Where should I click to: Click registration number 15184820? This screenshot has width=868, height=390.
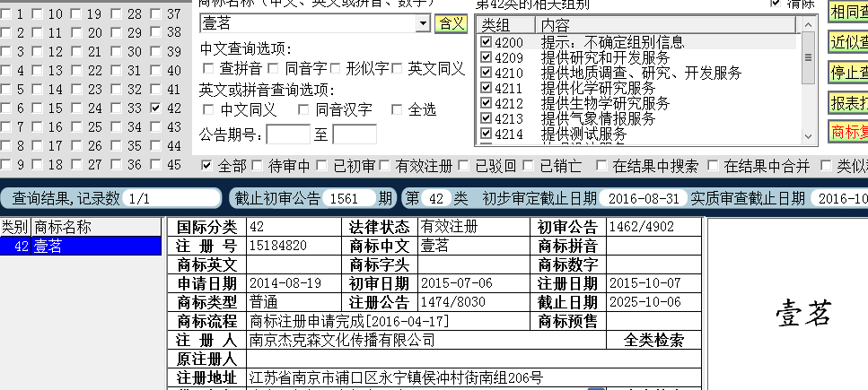point(278,246)
